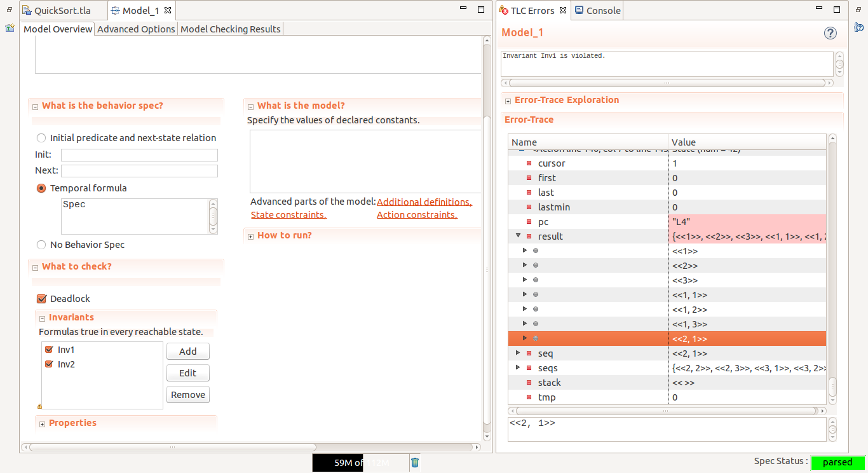Maximize the TLC Errors pane
868x473 pixels.
(837, 10)
